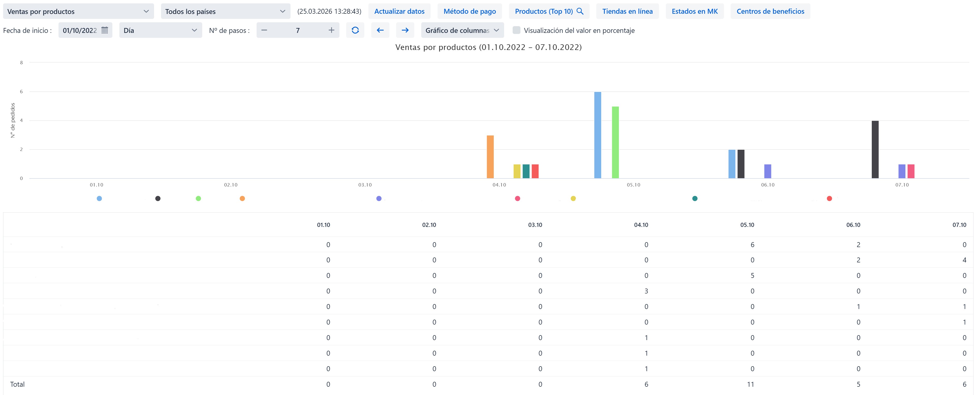Click the refresh circular arrows icon

[x=355, y=30]
